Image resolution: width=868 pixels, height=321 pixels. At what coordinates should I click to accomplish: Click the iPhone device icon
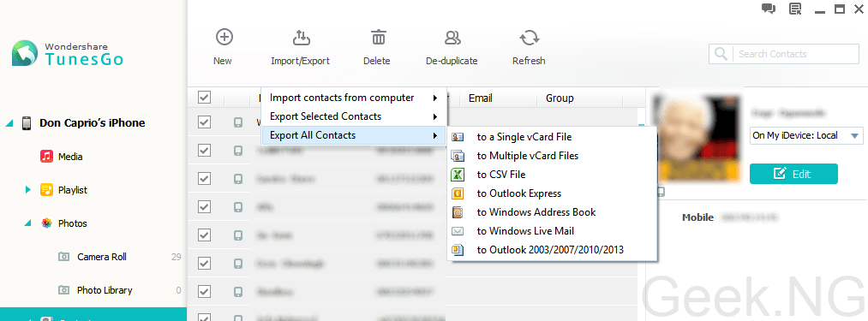pyautogui.click(x=26, y=123)
